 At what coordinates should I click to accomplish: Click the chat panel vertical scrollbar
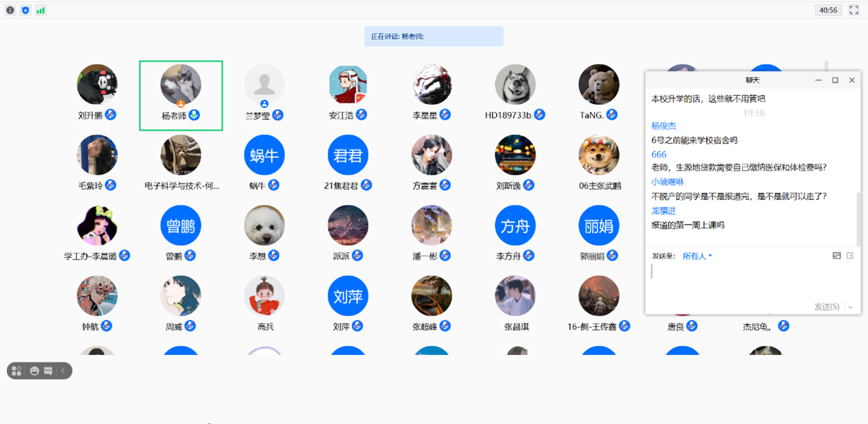(858, 219)
